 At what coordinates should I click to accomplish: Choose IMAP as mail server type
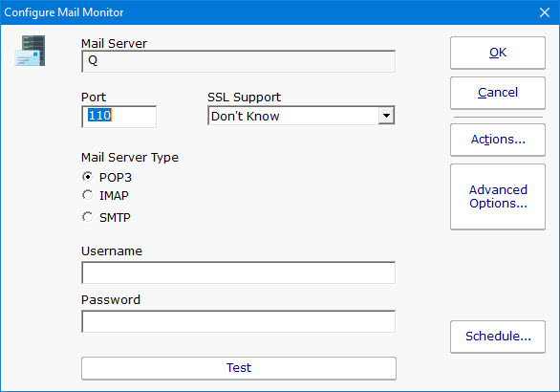click(x=88, y=195)
